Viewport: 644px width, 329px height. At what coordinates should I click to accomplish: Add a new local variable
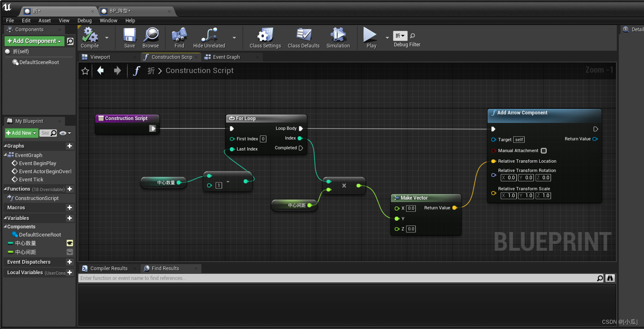pos(70,273)
